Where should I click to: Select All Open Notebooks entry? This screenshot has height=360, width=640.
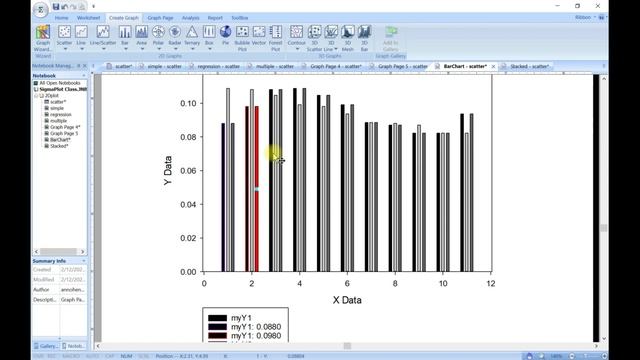coord(60,83)
